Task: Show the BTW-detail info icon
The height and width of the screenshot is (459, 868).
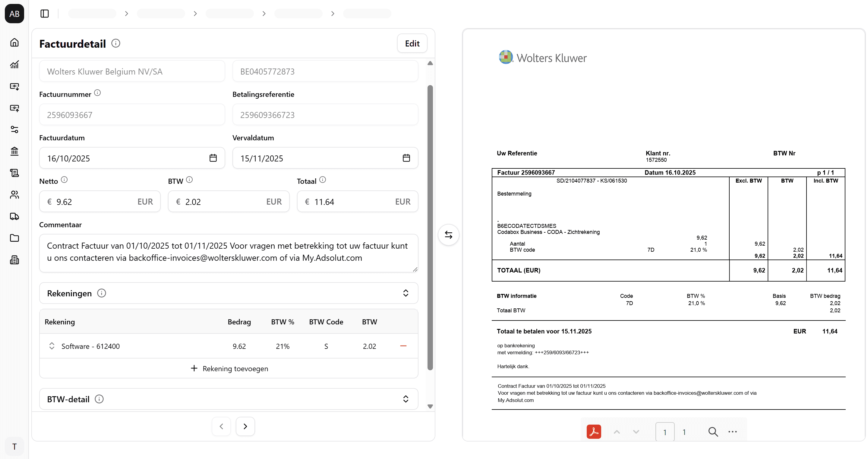Action: click(99, 399)
